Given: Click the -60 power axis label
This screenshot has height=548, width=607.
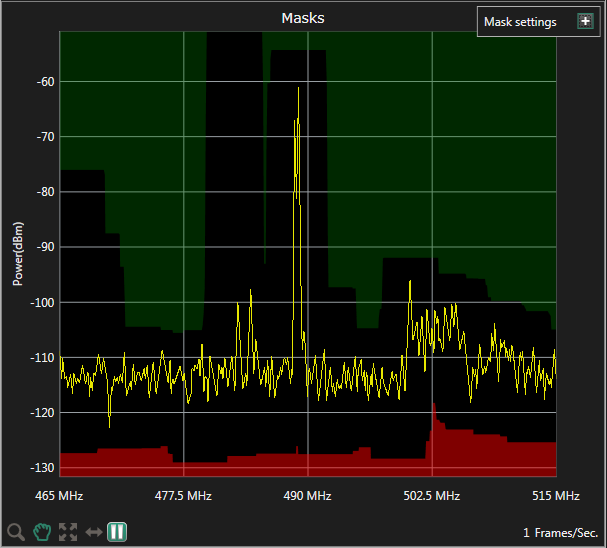Looking at the screenshot, I should 42,82.
